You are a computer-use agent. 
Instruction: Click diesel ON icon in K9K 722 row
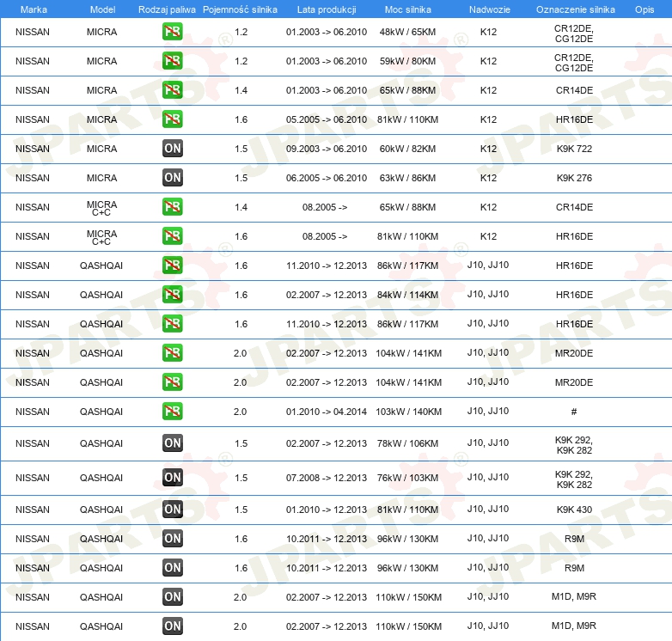[172, 149]
